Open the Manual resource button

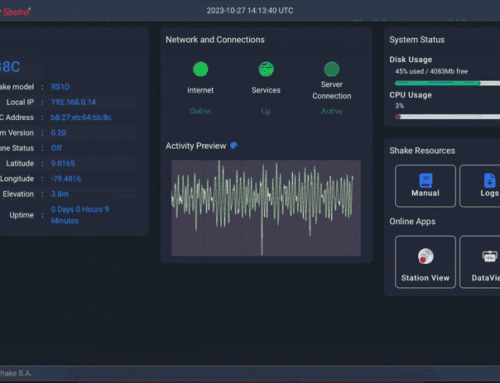[x=425, y=186]
